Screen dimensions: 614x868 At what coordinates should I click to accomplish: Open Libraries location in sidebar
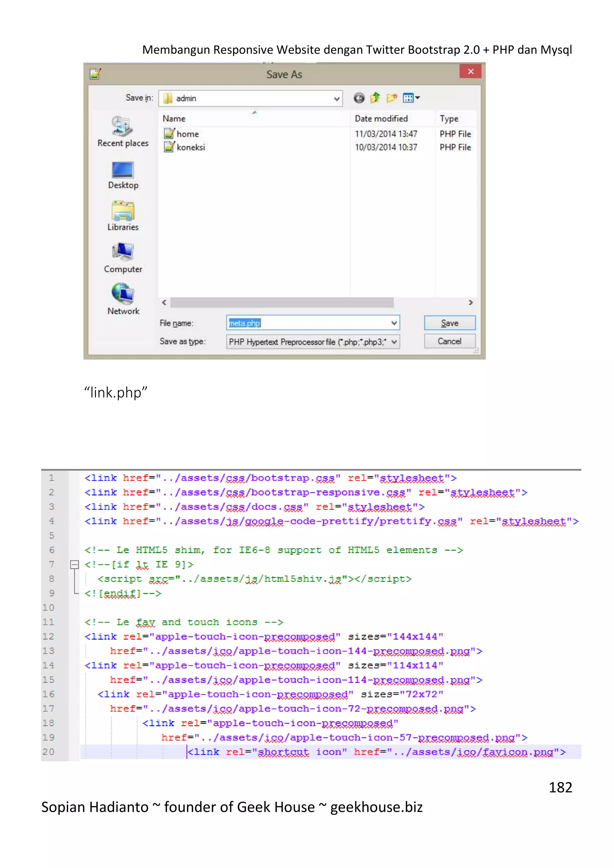123,216
